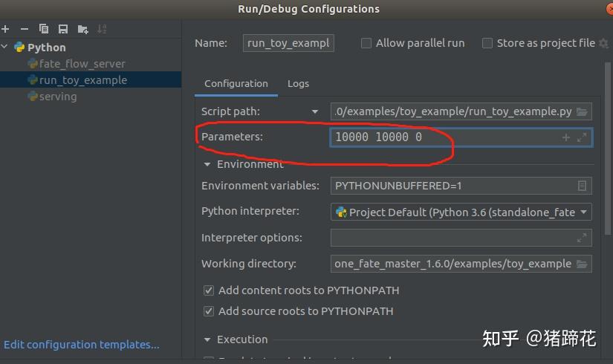Add a new run configuration

point(5,29)
